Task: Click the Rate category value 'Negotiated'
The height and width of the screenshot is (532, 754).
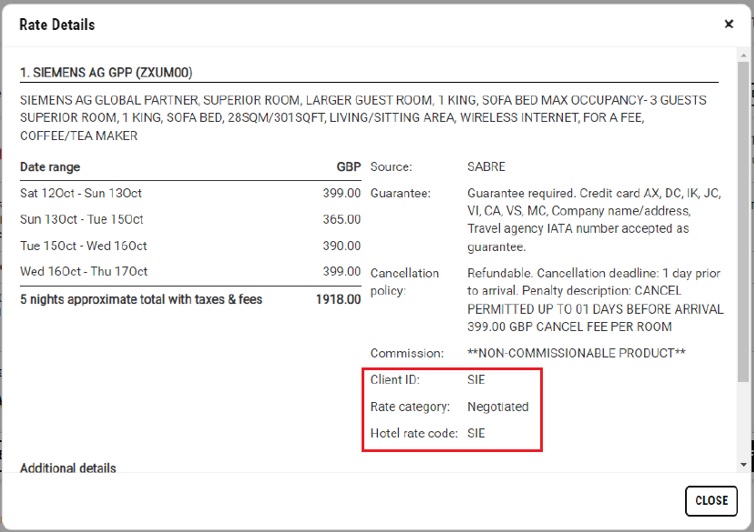Action: click(498, 407)
